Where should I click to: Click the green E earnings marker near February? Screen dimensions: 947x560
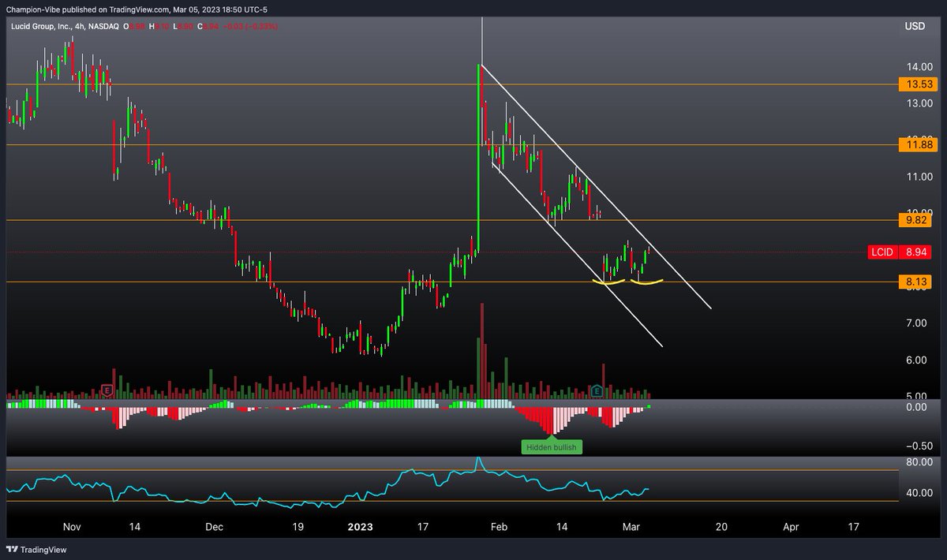coord(596,390)
